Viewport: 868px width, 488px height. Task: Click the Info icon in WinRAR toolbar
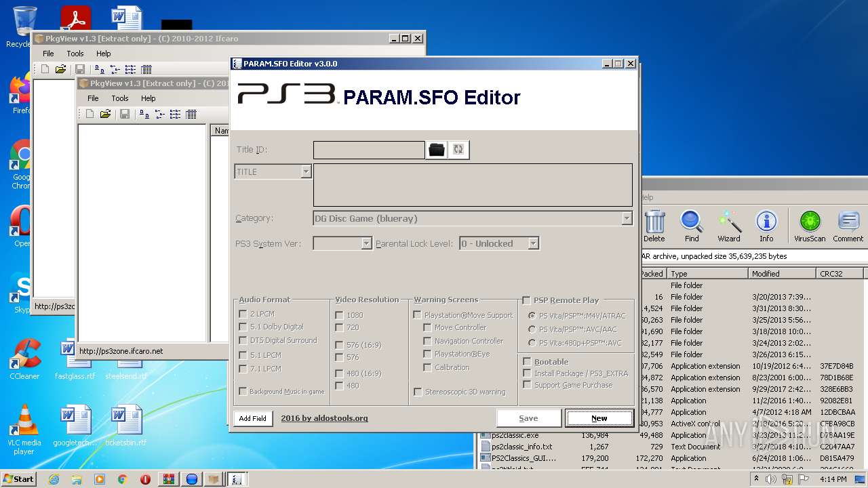766,226
